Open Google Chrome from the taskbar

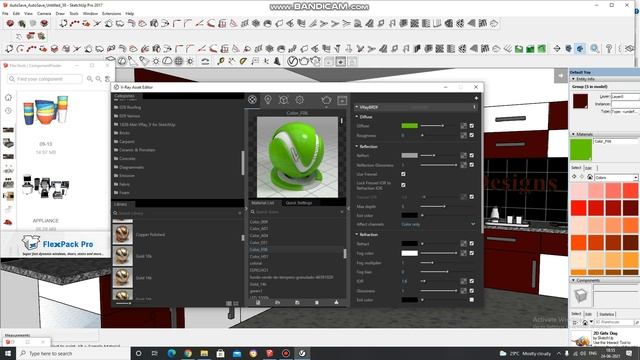pos(188,353)
